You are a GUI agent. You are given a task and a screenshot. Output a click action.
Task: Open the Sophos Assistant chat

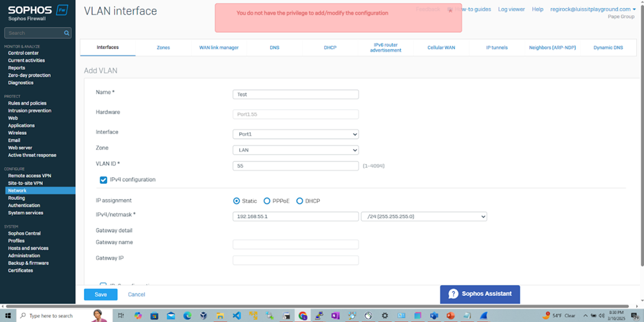pos(480,294)
